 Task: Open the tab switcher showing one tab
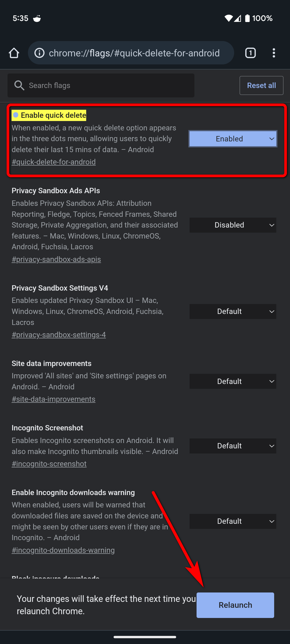[250, 53]
